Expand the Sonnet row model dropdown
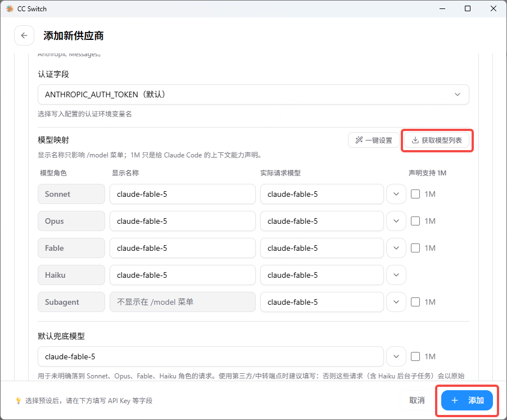507x420 pixels. point(396,194)
